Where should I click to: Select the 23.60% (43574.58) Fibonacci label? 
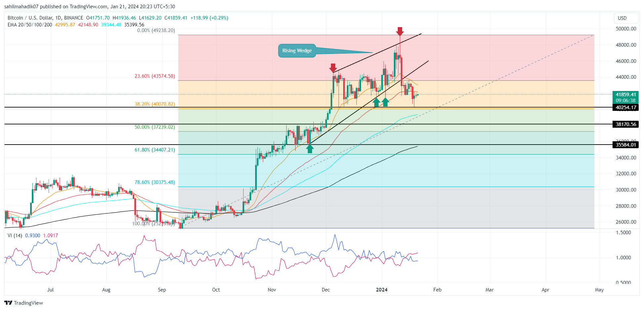155,76
